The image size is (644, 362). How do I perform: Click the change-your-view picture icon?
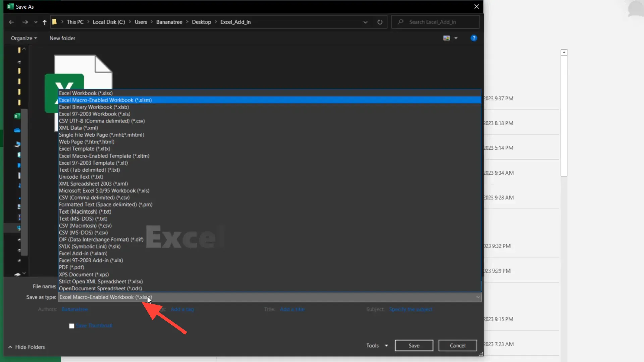446,38
